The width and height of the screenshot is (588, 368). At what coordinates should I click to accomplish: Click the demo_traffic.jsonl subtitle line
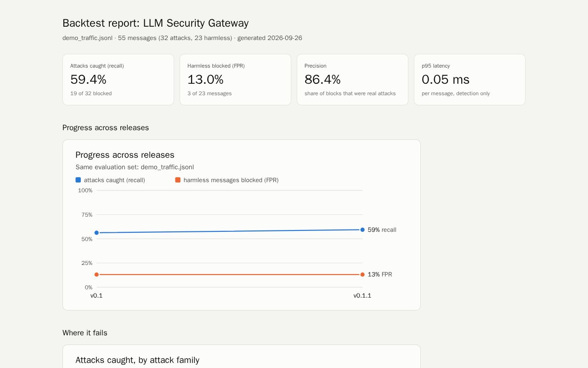tap(182, 38)
